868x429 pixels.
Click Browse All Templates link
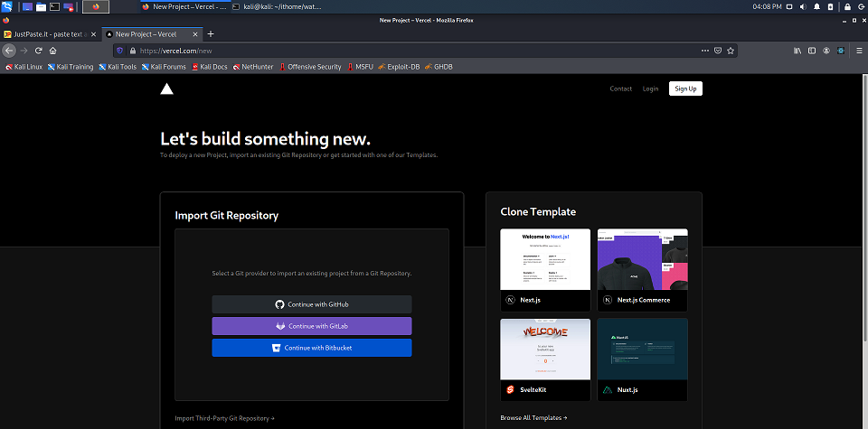tap(533, 418)
